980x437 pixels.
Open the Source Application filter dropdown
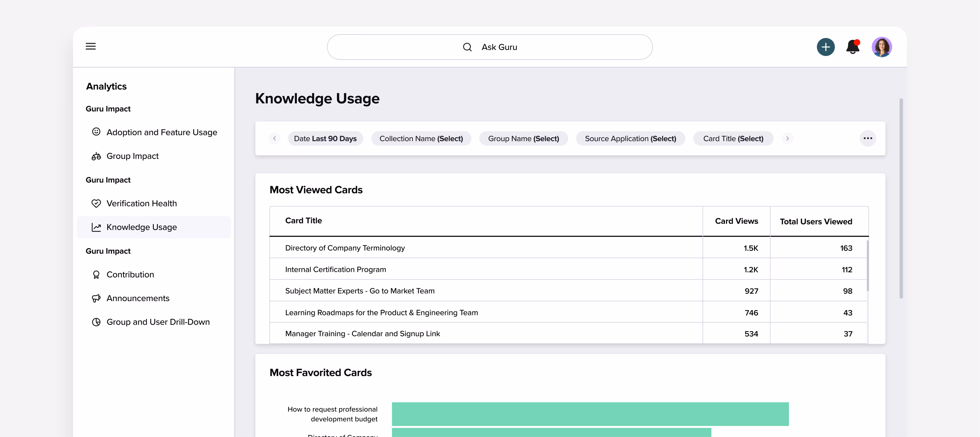coord(630,139)
